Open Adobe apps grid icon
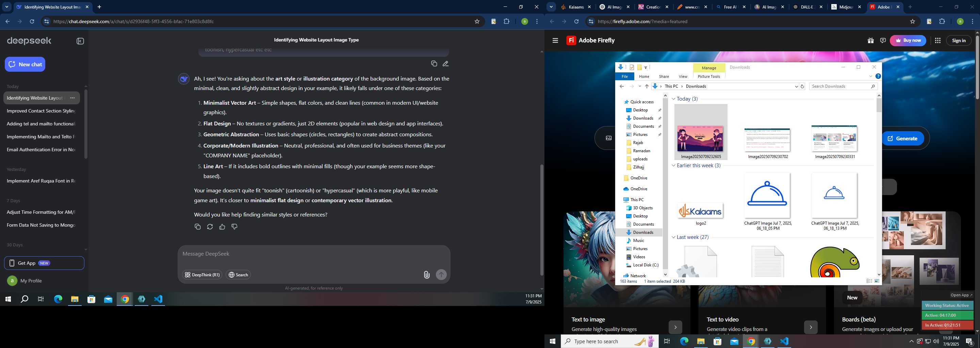This screenshot has height=348, width=980. point(938,40)
